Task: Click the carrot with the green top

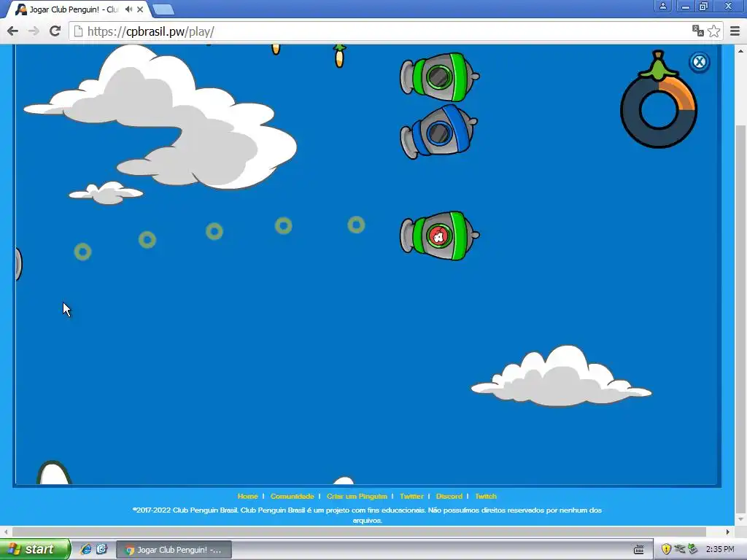Action: pos(339,55)
